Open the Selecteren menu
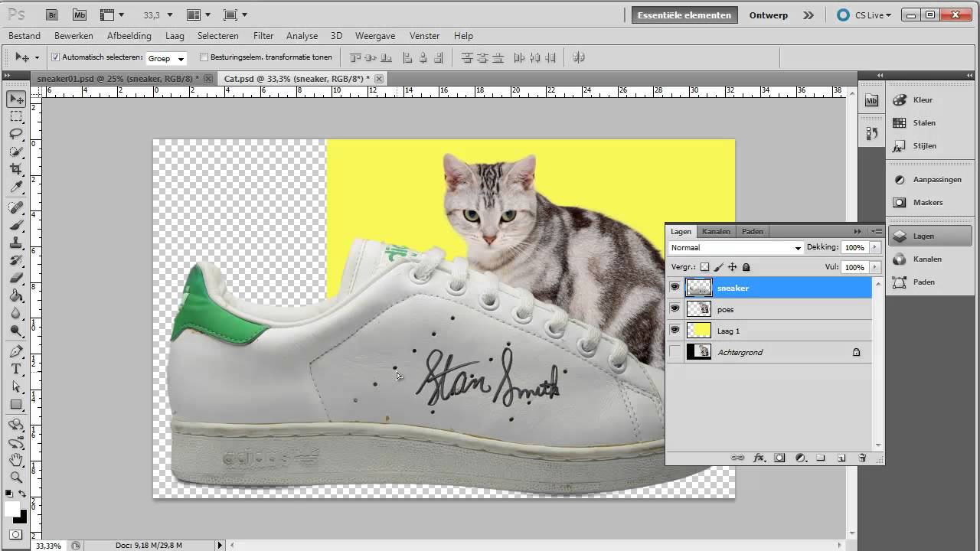This screenshot has width=980, height=551. pyautogui.click(x=218, y=36)
